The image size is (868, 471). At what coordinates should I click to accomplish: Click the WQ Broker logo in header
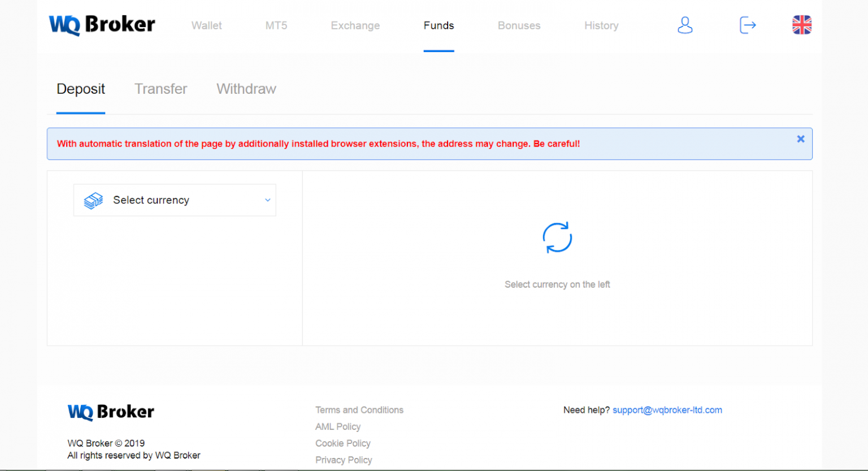(x=102, y=25)
